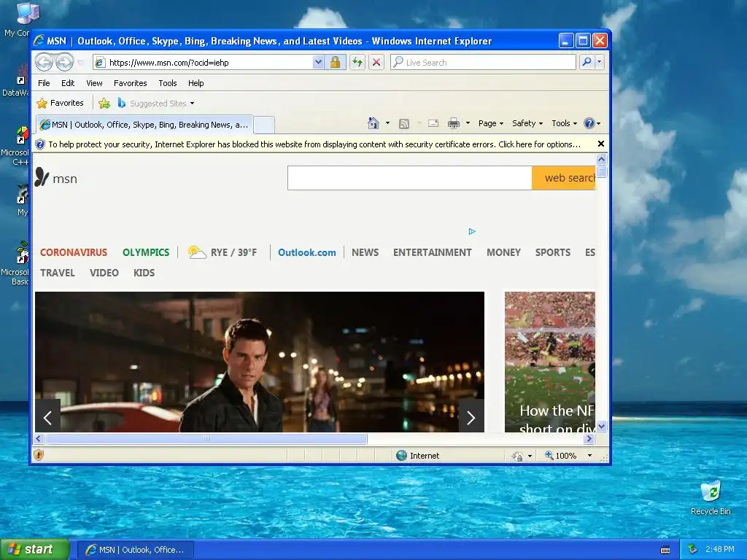747x560 pixels.
Task: Open the search provider dropdown arrow
Action: 600,62
